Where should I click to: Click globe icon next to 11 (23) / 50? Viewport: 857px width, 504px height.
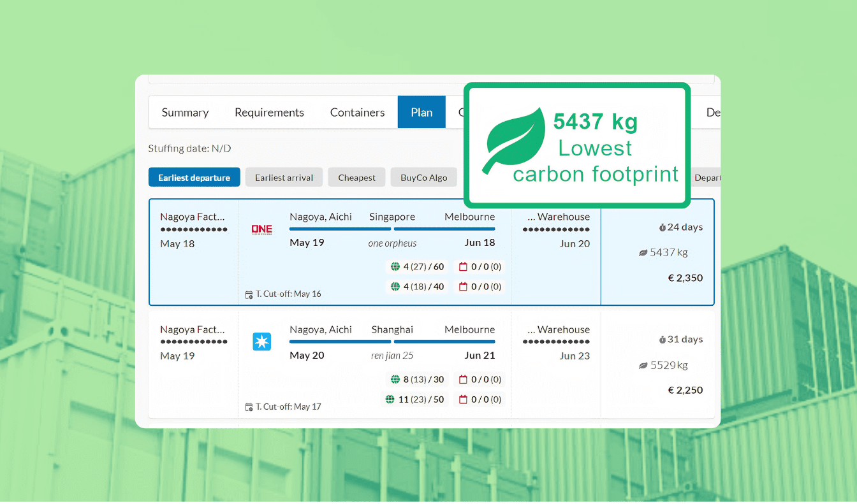(x=390, y=400)
